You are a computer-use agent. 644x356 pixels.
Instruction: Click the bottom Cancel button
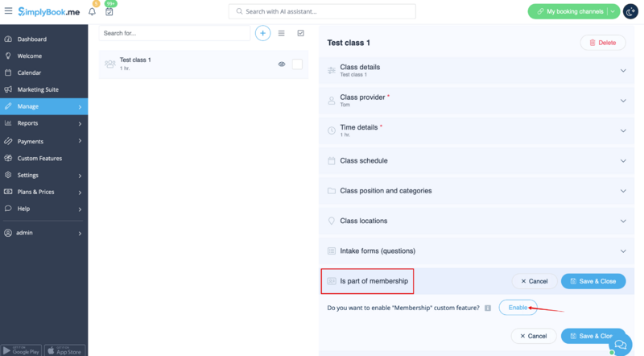tap(534, 336)
